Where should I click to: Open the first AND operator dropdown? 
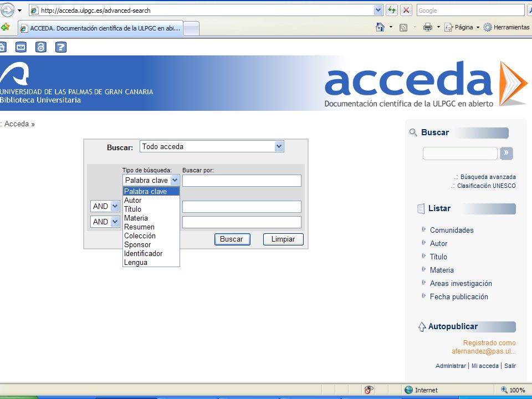click(115, 206)
